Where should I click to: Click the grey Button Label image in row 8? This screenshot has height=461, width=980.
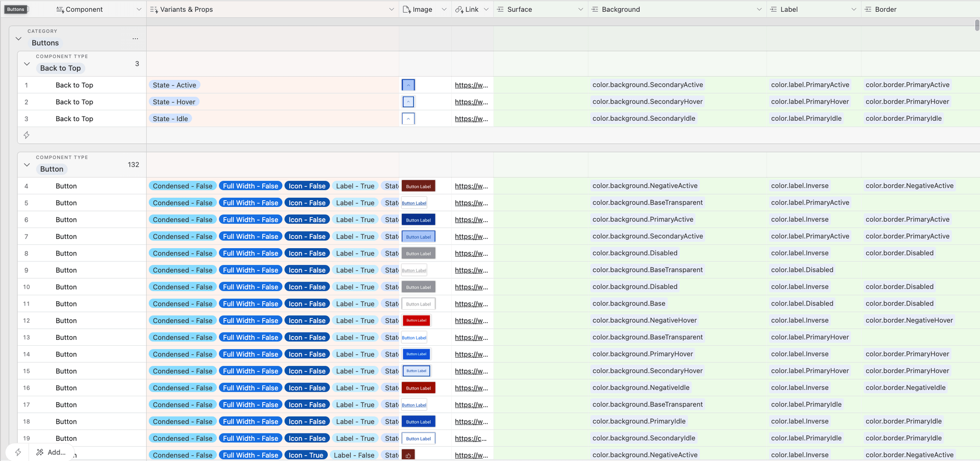[x=418, y=253]
